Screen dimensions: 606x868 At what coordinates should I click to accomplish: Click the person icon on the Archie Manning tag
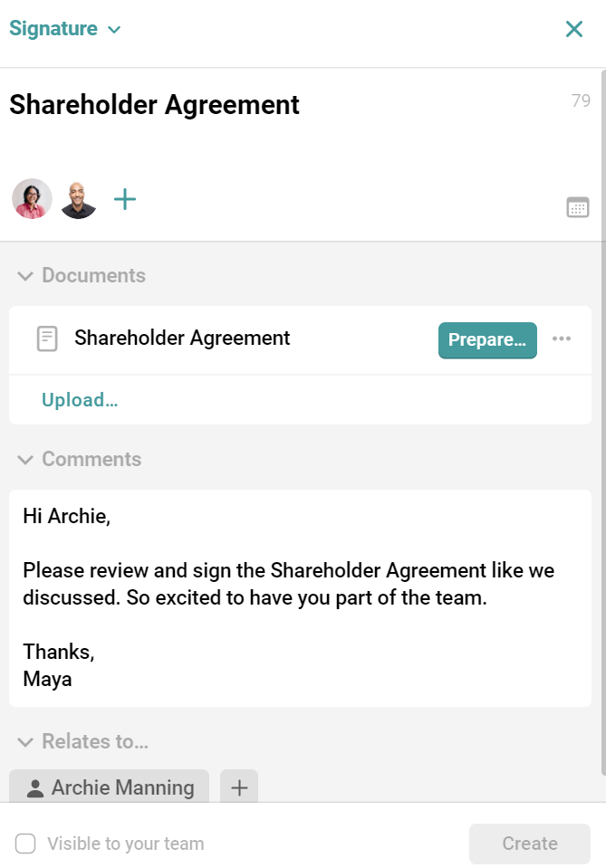(x=34, y=787)
